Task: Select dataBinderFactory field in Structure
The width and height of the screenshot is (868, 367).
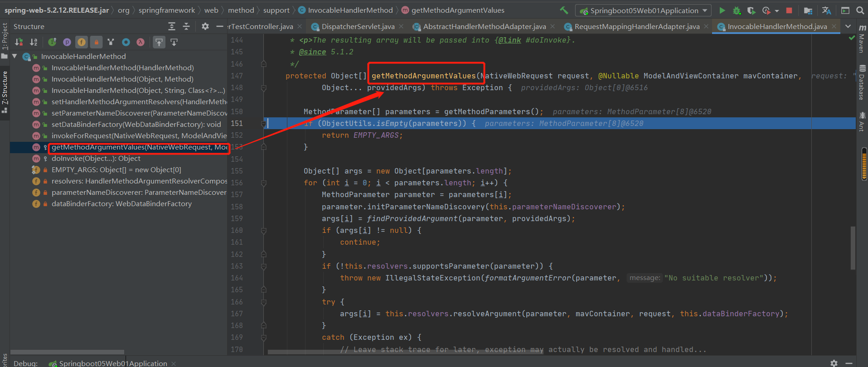Action: click(x=121, y=204)
